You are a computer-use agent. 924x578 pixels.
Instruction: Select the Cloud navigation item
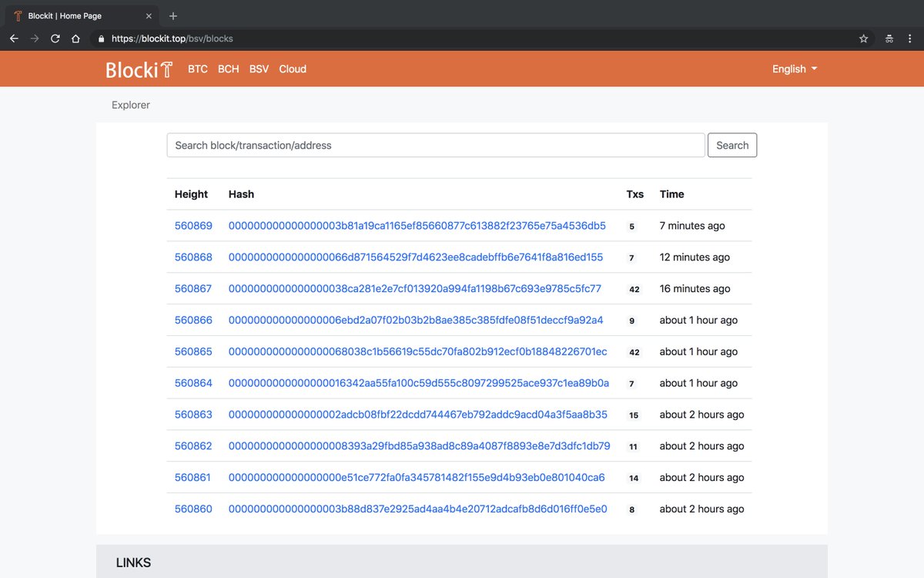click(x=293, y=69)
